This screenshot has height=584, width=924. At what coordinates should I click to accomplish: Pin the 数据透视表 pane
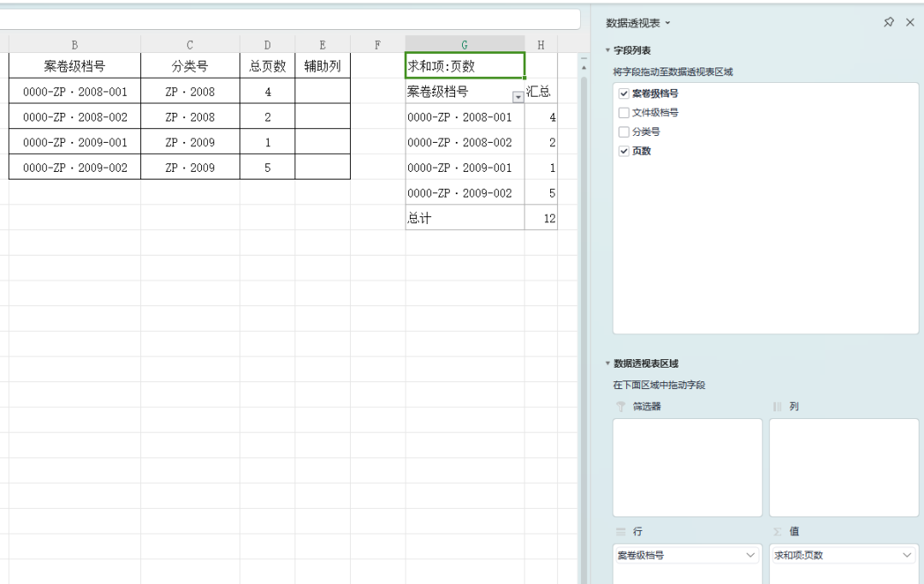[x=889, y=22]
